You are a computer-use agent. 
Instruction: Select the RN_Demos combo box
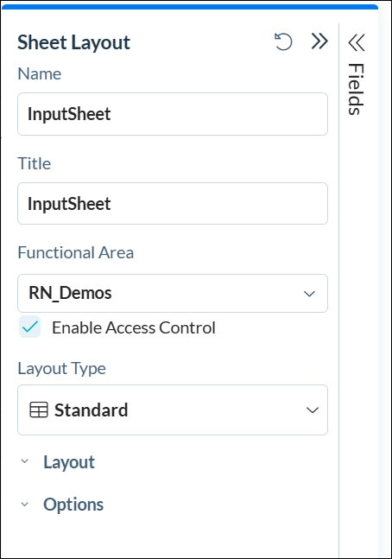coord(173,294)
